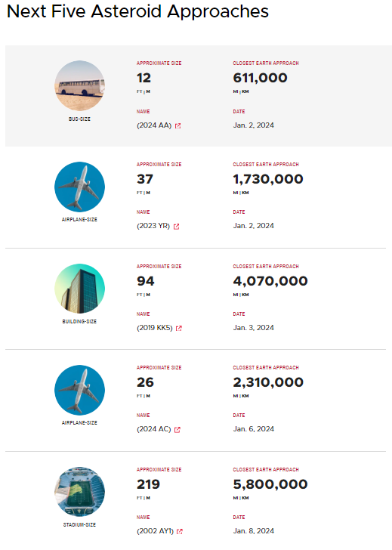Switch 2023 YR size unit to FT
This screenshot has height=550, width=392.
coord(140,193)
